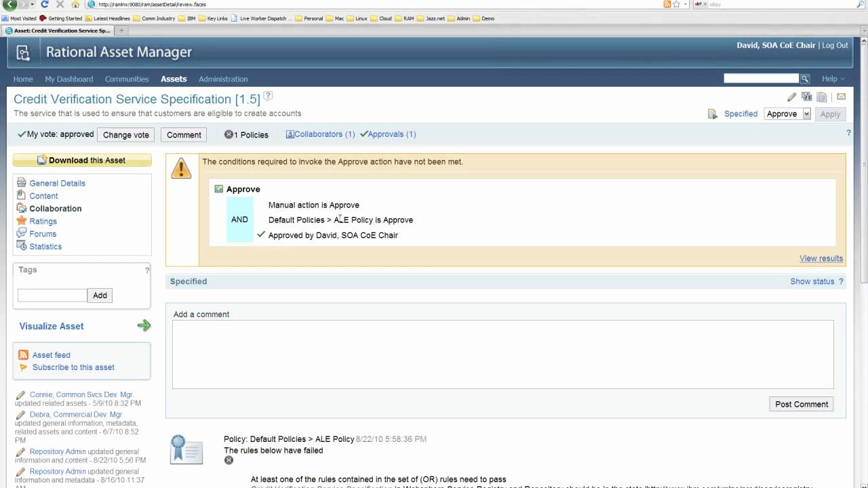Click the Specified state link
This screenshot has width=868, height=488.
pos(741,114)
